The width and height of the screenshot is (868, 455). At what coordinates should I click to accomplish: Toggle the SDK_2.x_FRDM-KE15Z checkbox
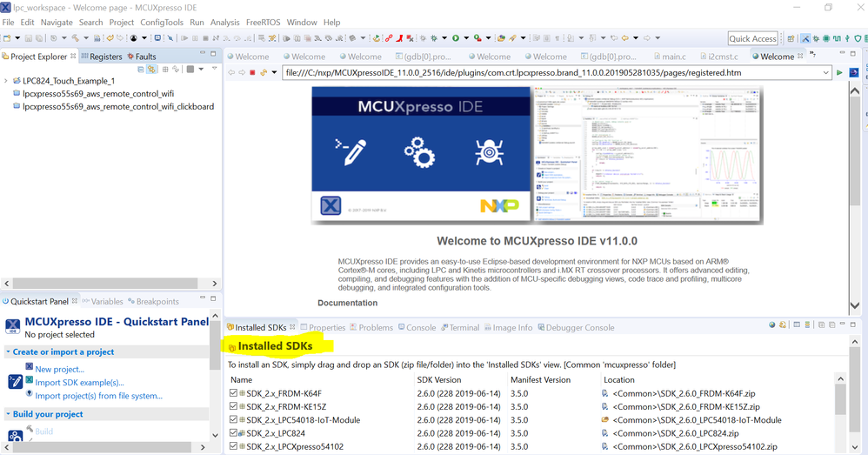click(234, 406)
